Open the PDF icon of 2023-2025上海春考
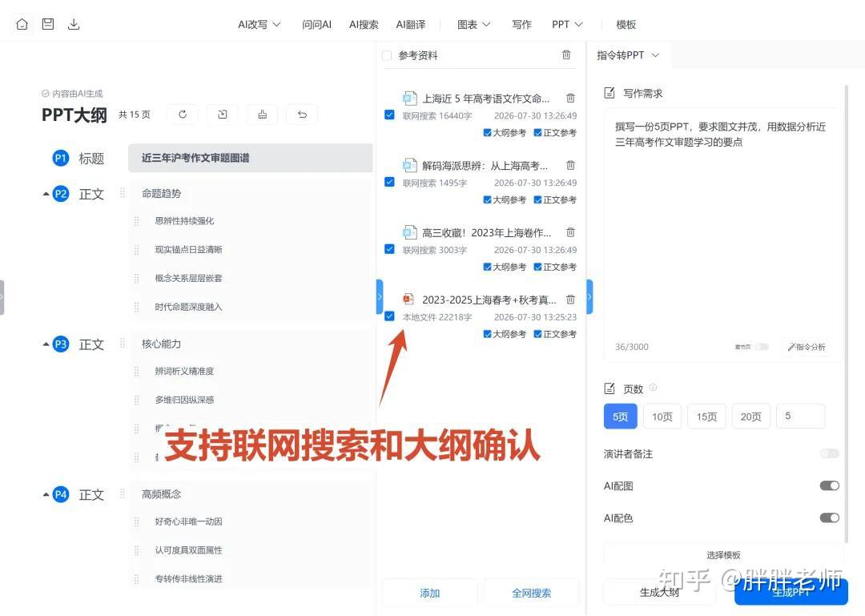The height and width of the screenshot is (616, 865). [408, 299]
